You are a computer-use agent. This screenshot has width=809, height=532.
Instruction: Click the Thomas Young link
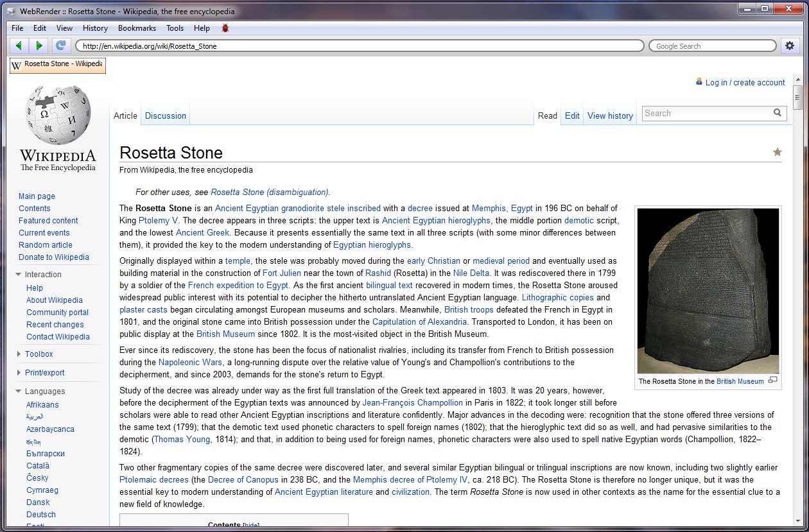click(182, 440)
